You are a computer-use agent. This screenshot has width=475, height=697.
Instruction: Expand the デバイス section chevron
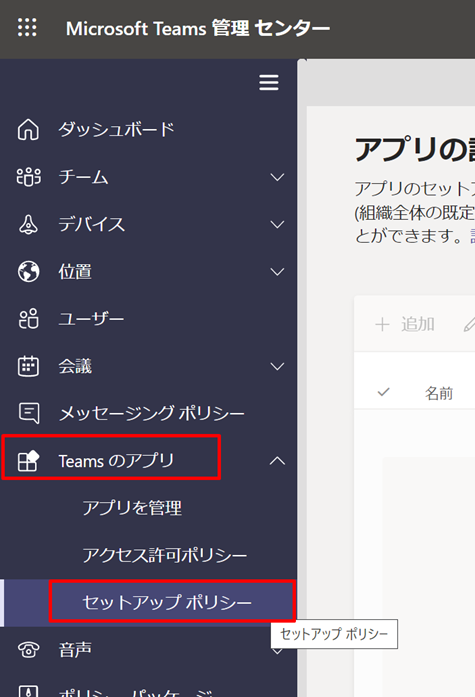[277, 224]
